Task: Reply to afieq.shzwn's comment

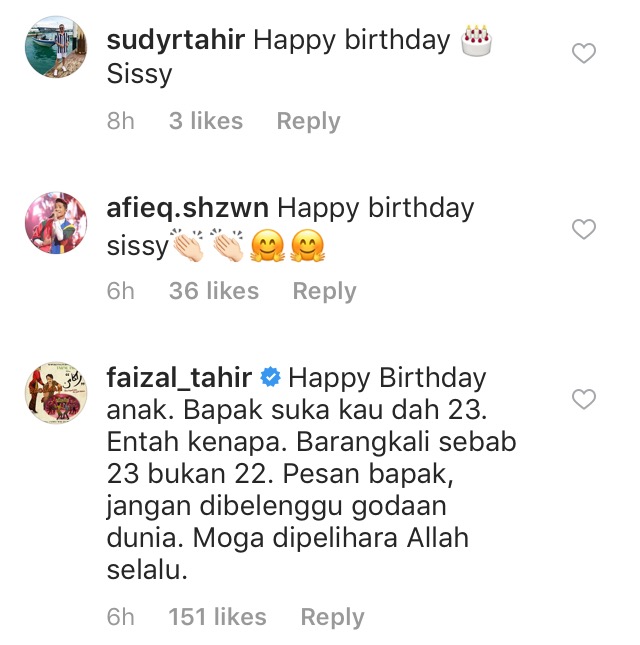Action: coord(325,291)
